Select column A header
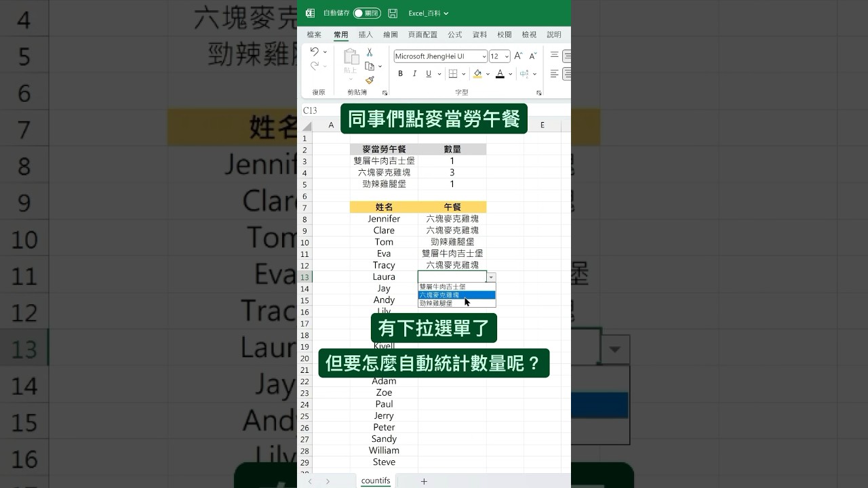Image resolution: width=868 pixels, height=488 pixels. point(332,125)
